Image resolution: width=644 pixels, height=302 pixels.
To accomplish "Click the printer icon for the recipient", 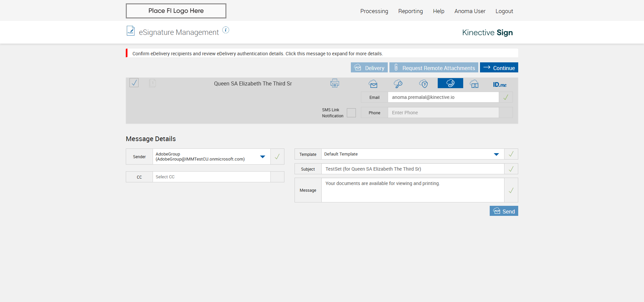I will 334,83.
